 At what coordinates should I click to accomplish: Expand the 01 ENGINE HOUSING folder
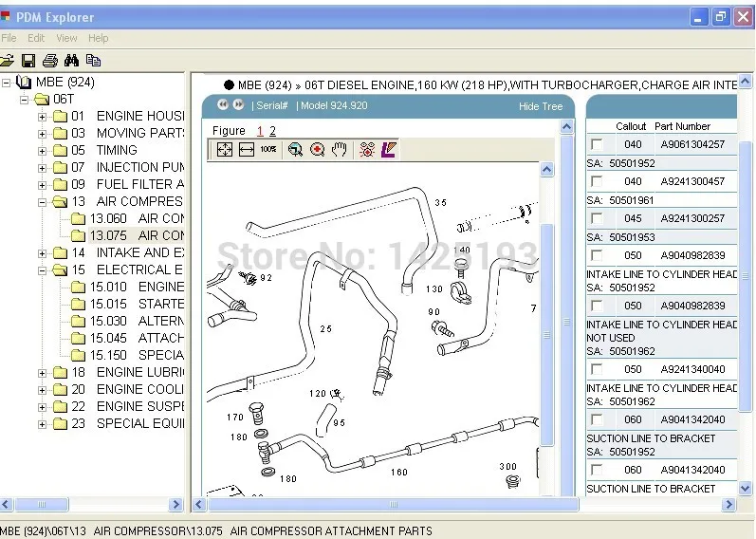click(42, 117)
